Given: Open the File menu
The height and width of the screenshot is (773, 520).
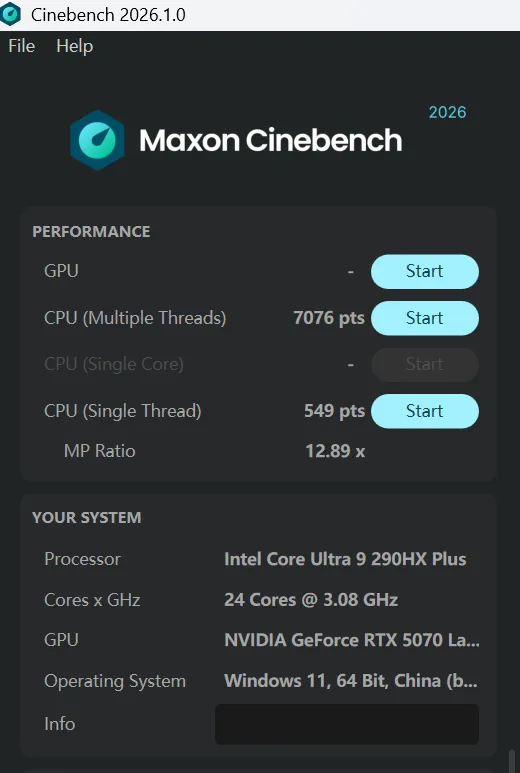Looking at the screenshot, I should click(22, 46).
